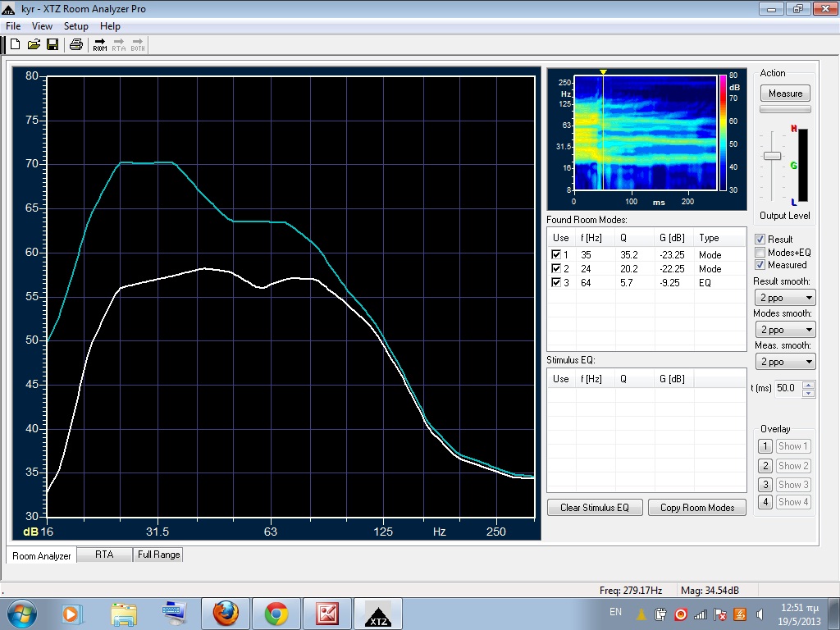
Task: Open Google Chrome from the taskbar
Action: [276, 613]
